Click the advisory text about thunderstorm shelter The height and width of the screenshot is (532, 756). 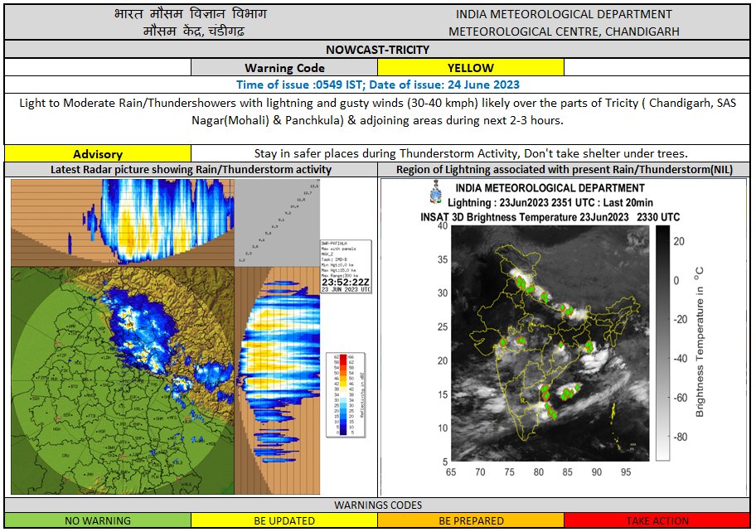(471, 153)
